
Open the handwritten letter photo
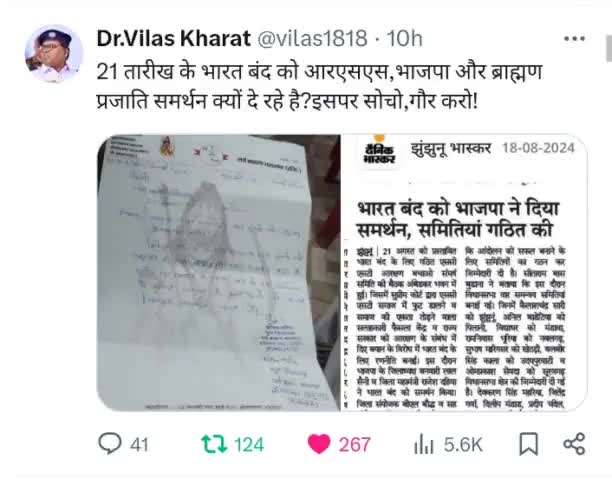pos(219,272)
